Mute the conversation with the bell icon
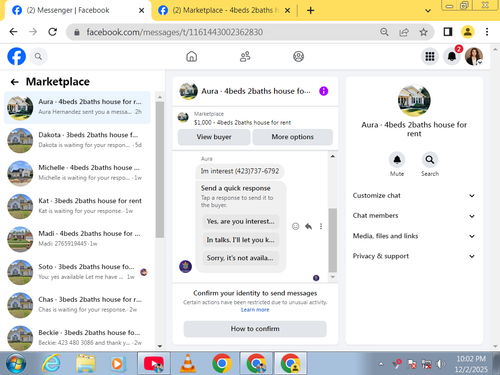This screenshot has height=375, width=500. pos(397,160)
